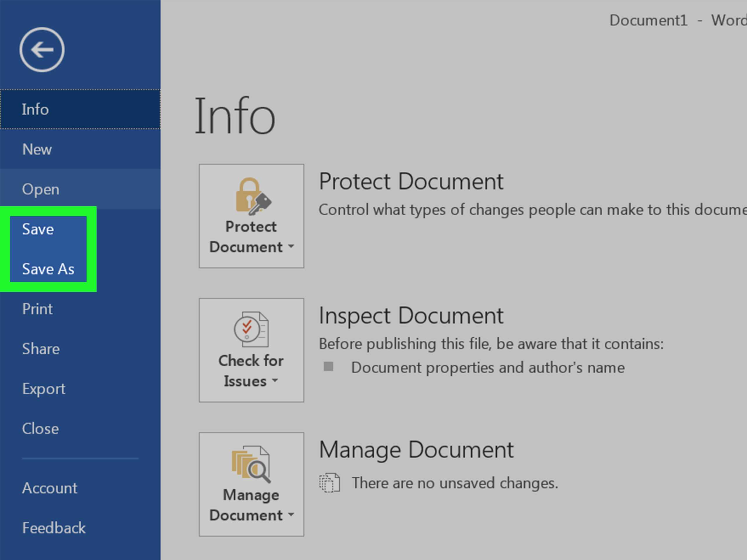
Task: Select the Print menu option
Action: 36,308
